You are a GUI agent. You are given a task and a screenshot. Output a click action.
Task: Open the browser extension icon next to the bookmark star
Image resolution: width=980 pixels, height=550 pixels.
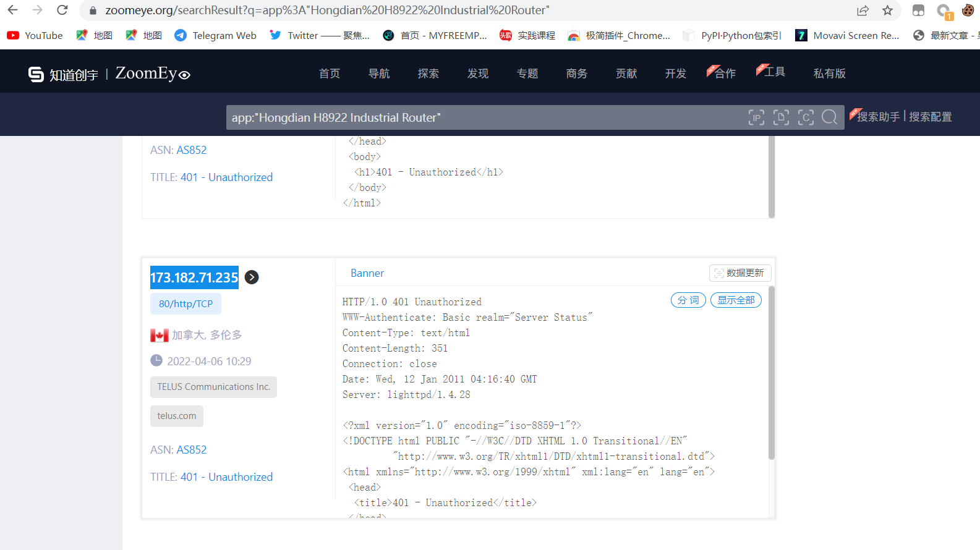pos(918,10)
